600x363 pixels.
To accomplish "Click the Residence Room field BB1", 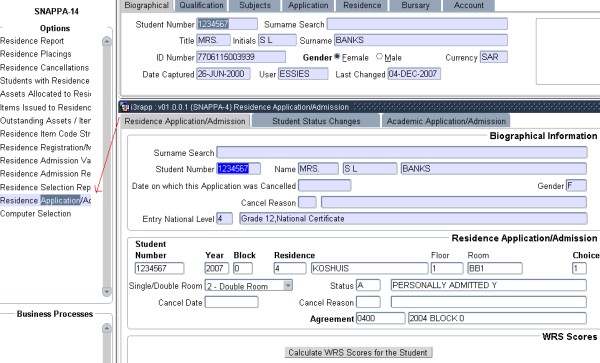I will 495,268.
